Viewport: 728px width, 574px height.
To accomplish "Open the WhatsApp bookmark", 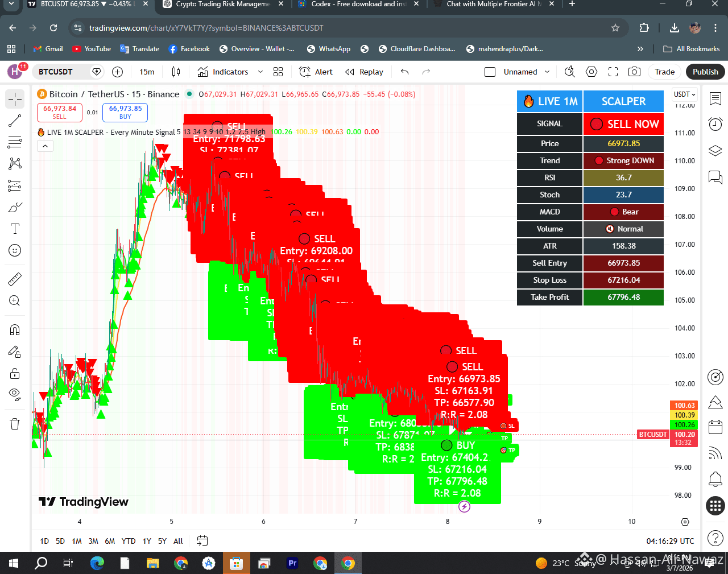I will coord(329,49).
